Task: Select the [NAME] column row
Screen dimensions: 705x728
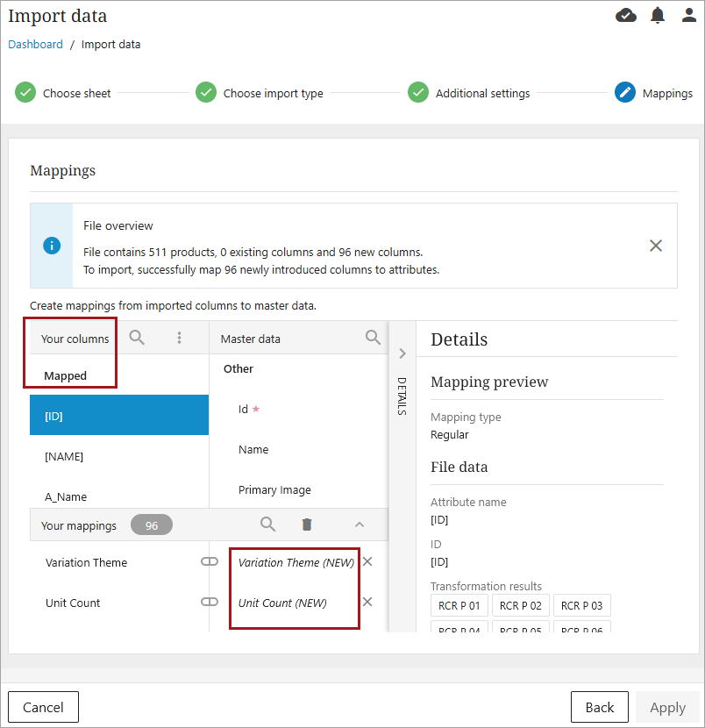Action: point(119,456)
